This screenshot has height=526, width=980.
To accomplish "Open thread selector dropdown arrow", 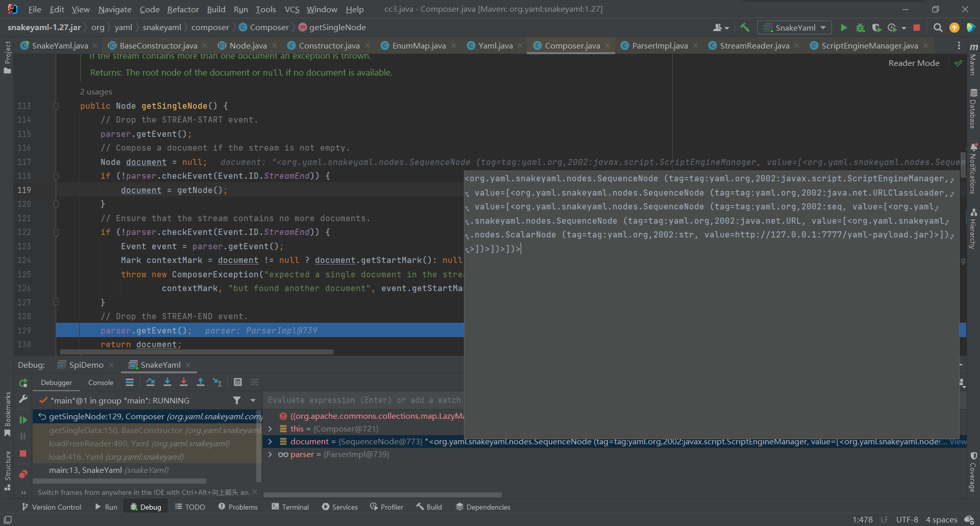I will pos(253,400).
